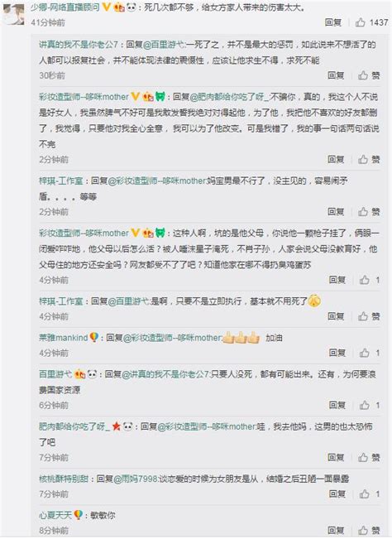The image size is (392, 539).
Task: Open the avatar of 少卿-网络直播顾问
Action: point(13,14)
